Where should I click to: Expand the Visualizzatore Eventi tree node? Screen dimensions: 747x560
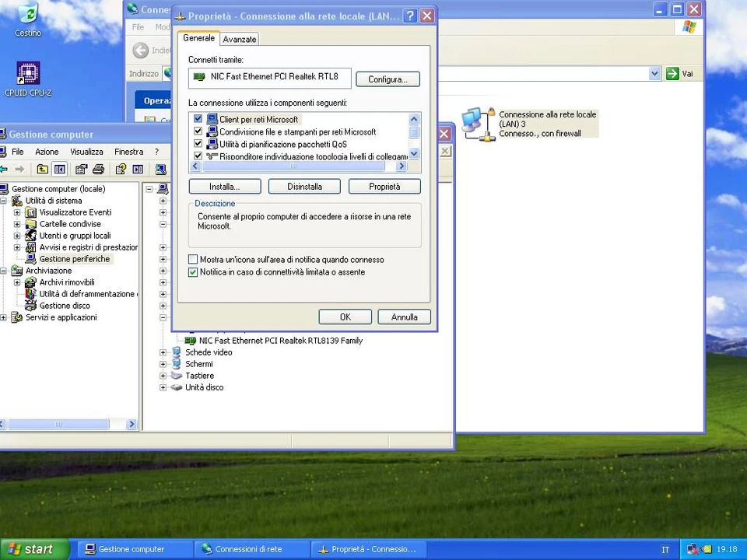[17, 212]
